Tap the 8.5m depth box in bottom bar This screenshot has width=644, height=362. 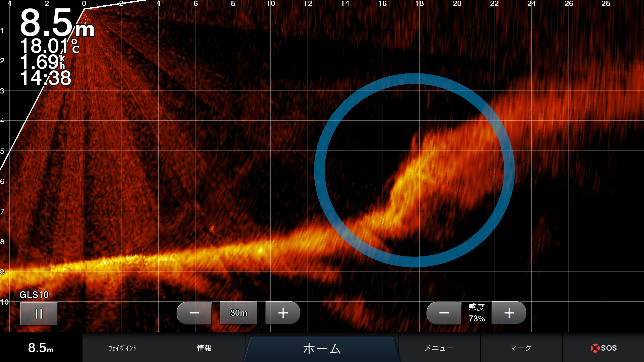click(x=41, y=348)
